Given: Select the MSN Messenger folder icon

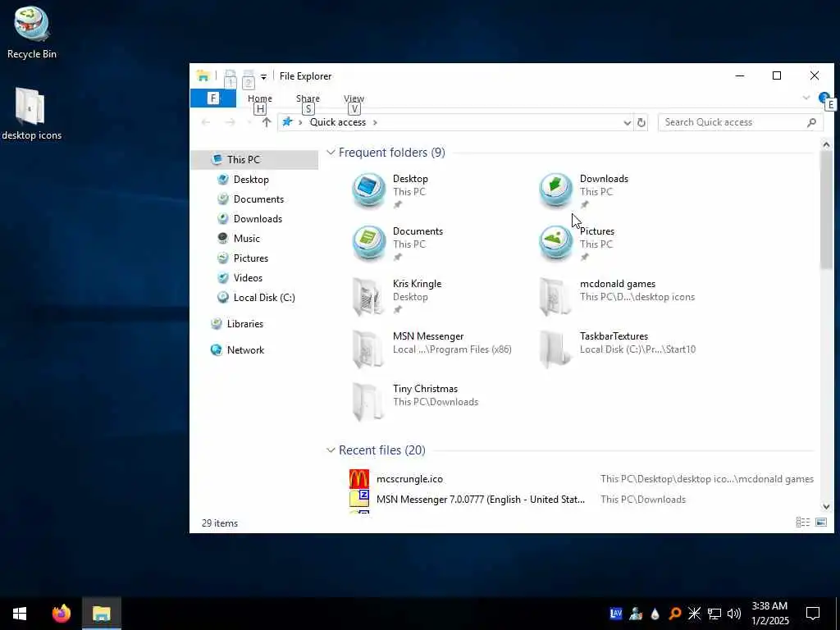Looking at the screenshot, I should pyautogui.click(x=368, y=348).
